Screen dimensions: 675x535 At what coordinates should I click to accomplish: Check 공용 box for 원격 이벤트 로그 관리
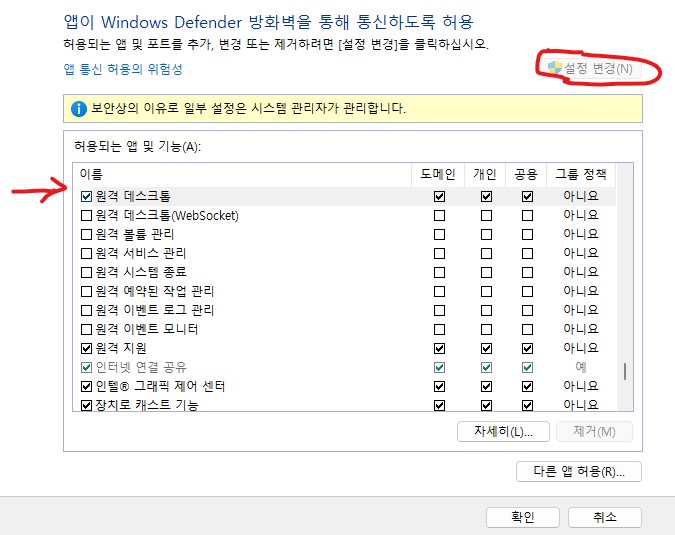[x=527, y=310]
